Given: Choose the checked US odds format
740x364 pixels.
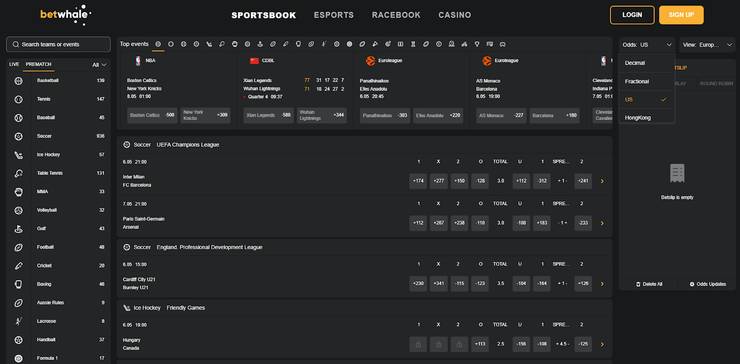Looking at the screenshot, I should pyautogui.click(x=647, y=100).
